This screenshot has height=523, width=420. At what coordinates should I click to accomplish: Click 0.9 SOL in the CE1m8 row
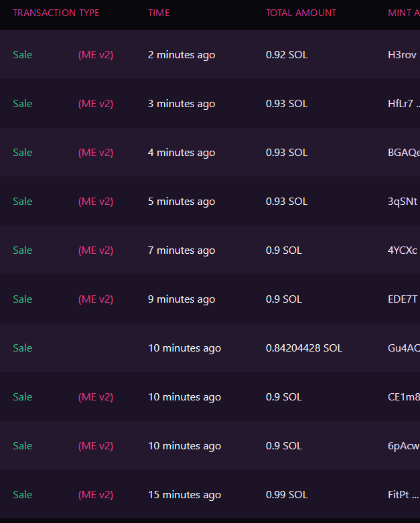point(284,397)
